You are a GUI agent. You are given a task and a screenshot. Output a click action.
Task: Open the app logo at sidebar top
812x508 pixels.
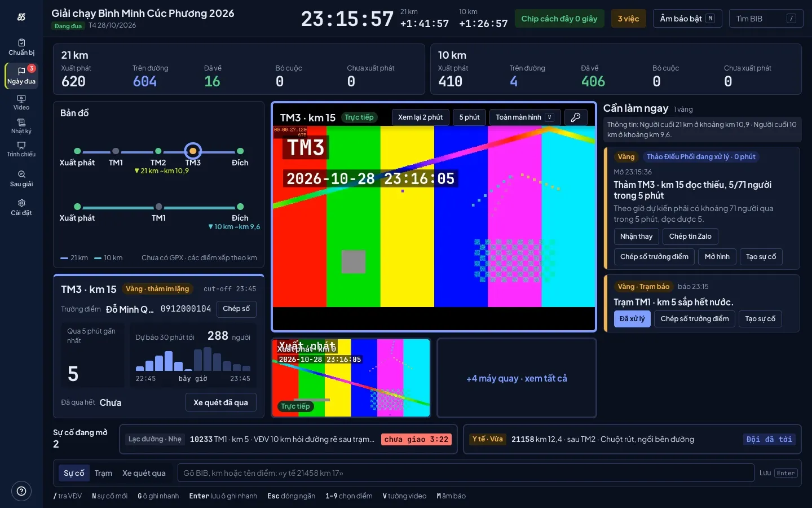coord(21,17)
